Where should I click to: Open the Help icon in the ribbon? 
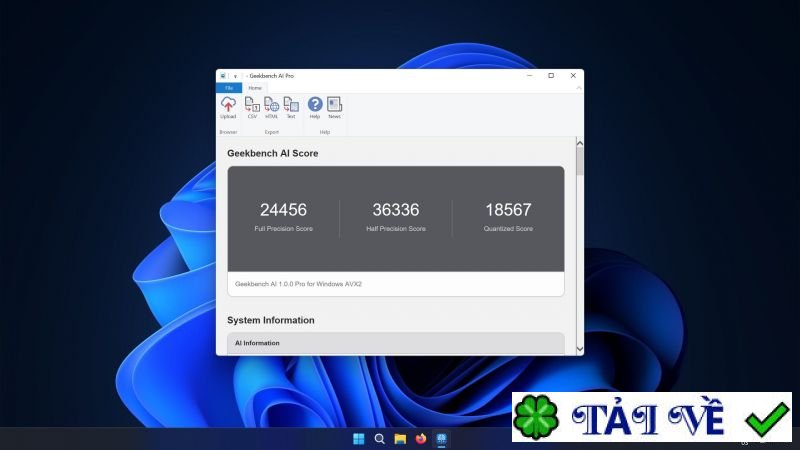coord(315,105)
